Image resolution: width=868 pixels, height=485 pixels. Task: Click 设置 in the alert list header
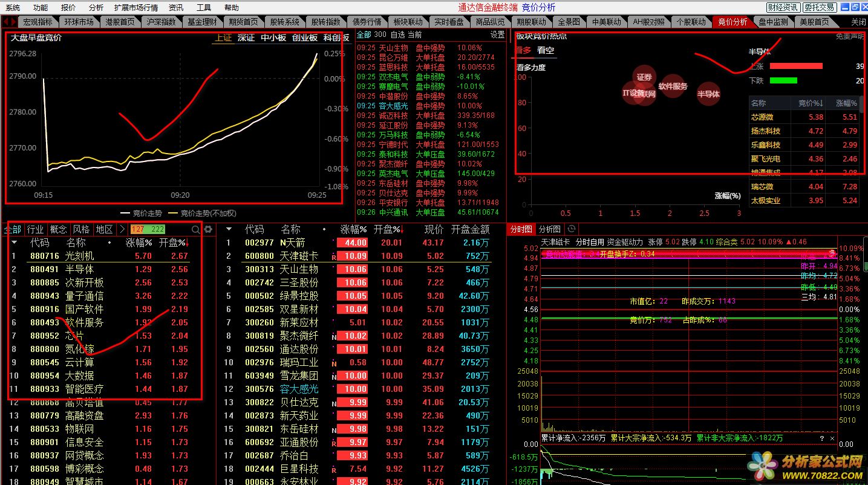click(497, 35)
